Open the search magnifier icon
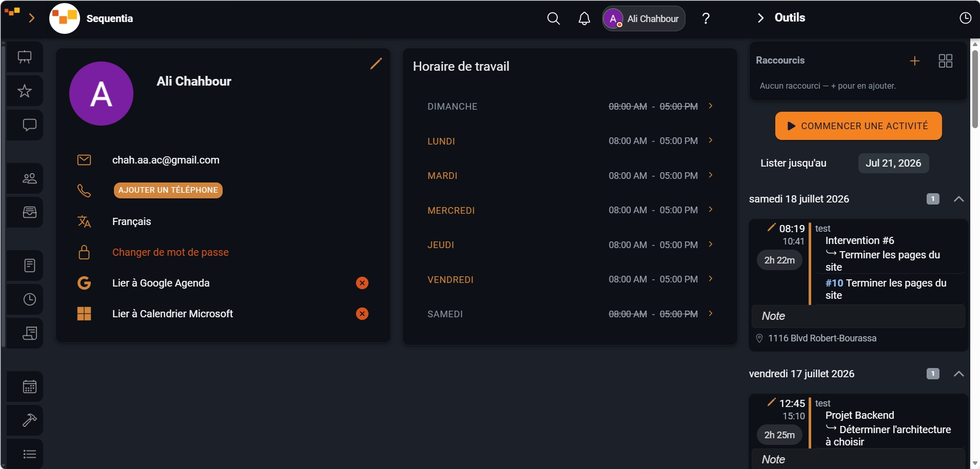Image resolution: width=980 pixels, height=469 pixels. [x=553, y=19]
